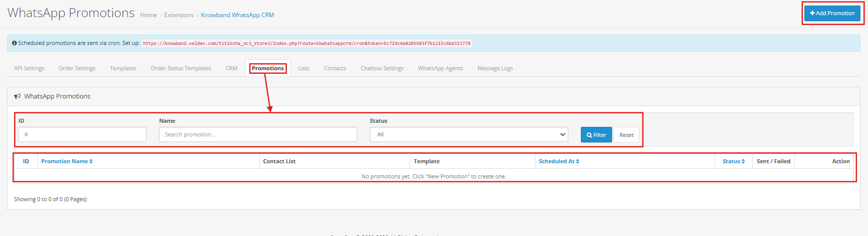Click the Add Promotion button

(x=832, y=13)
